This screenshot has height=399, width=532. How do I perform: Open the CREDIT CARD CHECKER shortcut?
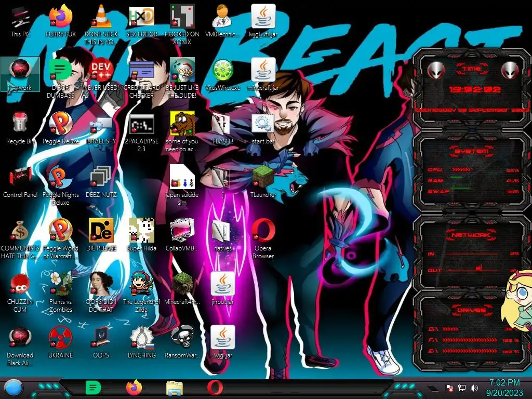tap(141, 78)
